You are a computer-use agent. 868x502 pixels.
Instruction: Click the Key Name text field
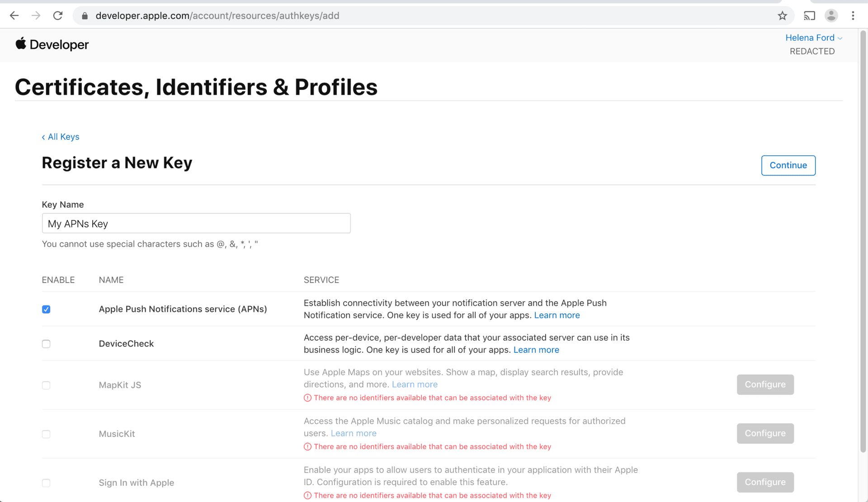coord(196,223)
